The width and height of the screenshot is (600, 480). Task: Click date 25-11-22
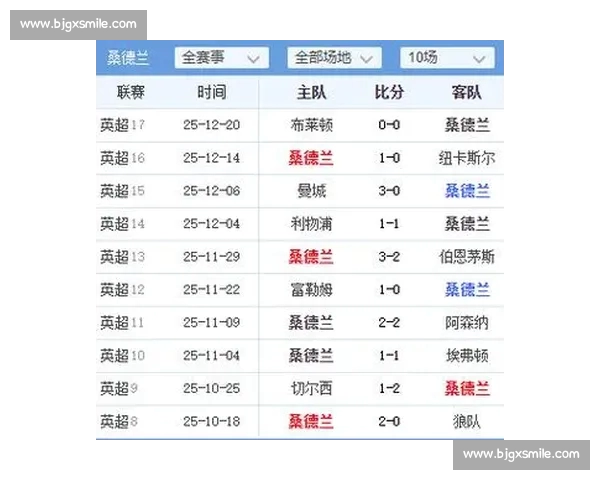[x=212, y=290]
